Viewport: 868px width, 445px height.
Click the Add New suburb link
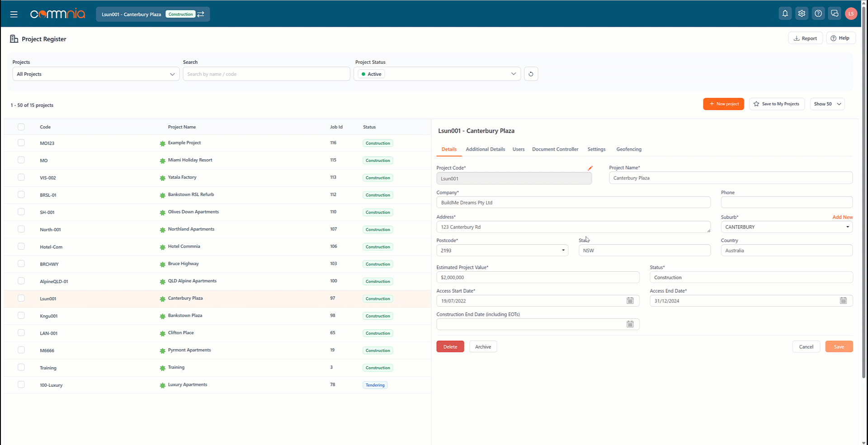point(842,217)
